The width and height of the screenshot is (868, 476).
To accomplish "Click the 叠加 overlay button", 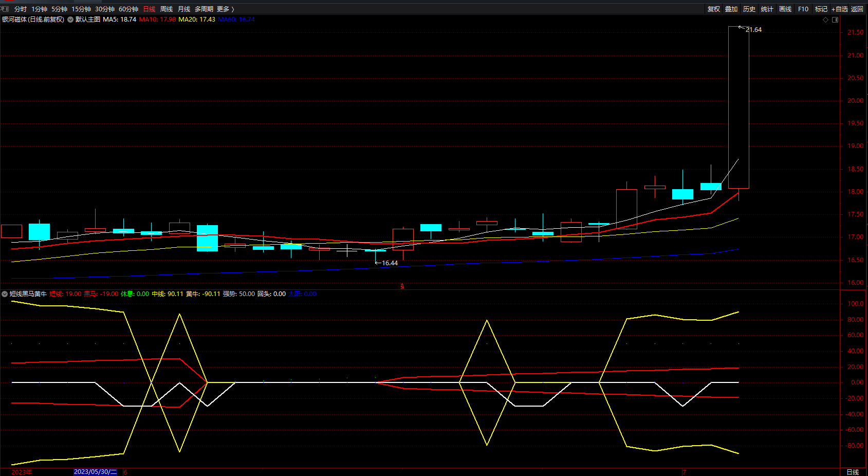I will coord(731,9).
